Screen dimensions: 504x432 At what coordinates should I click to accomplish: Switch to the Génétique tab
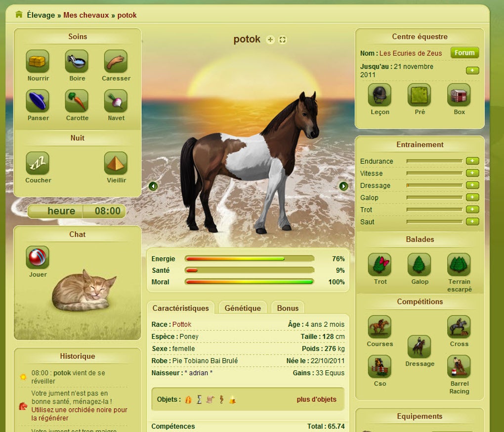243,307
